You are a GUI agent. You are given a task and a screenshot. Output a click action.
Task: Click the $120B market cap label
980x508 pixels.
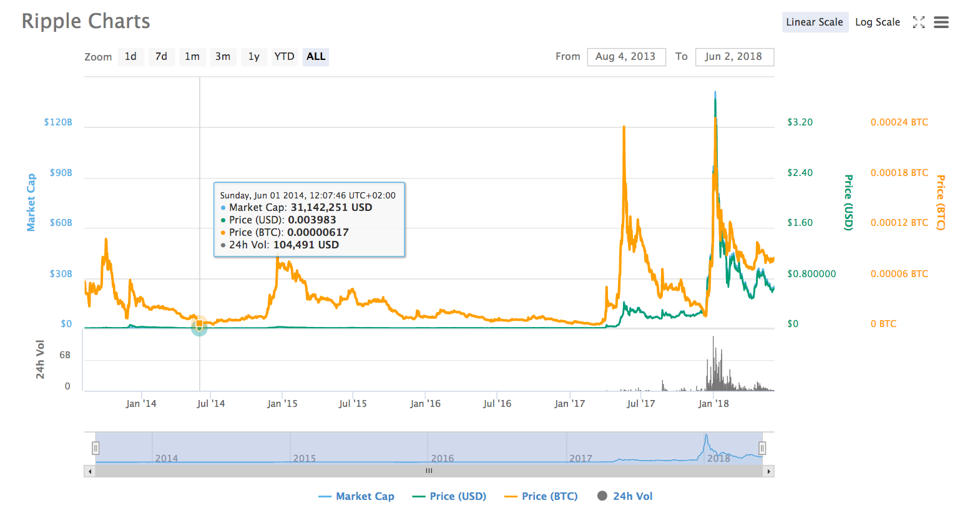pyautogui.click(x=58, y=122)
